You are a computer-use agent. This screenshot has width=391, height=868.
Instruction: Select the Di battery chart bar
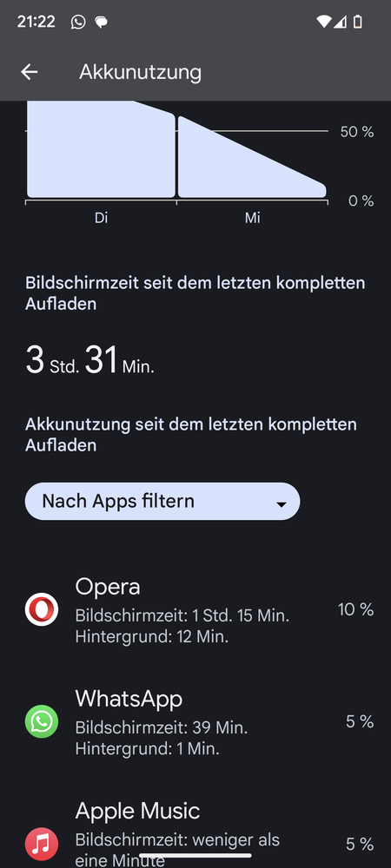coord(101,149)
